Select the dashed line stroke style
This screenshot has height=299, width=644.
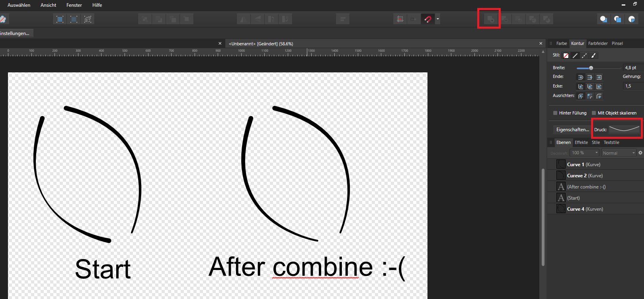(x=584, y=56)
